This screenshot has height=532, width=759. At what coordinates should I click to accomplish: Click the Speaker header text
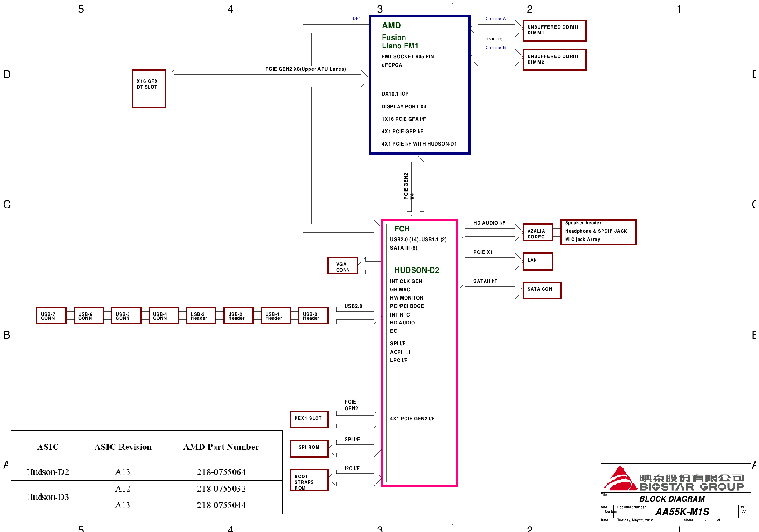[583, 223]
